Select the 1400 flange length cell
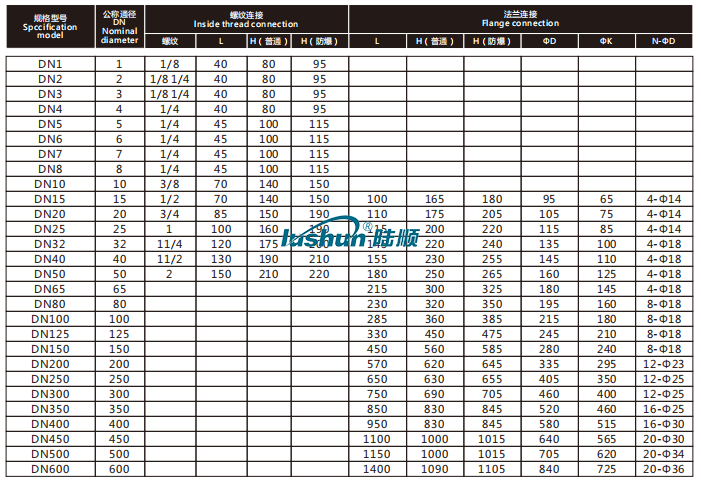The image size is (701, 483). point(377,468)
